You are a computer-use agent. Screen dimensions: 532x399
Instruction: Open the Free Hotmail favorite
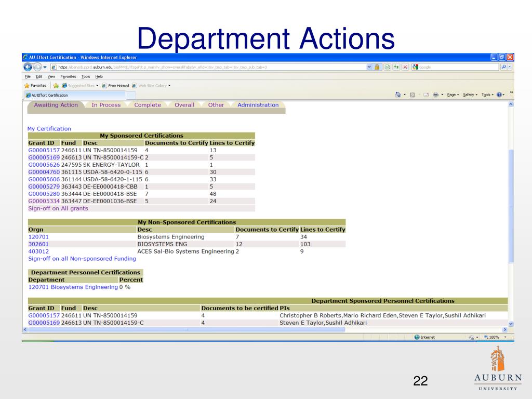tap(115, 86)
